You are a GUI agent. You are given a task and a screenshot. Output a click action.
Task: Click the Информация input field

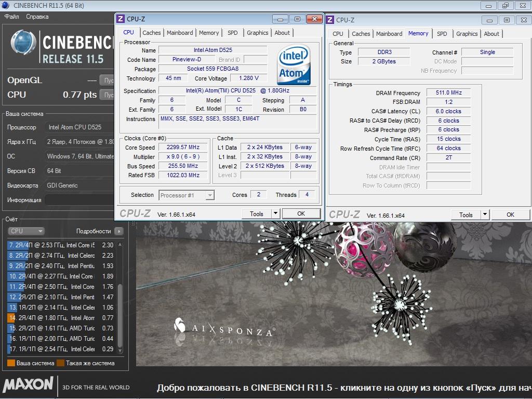point(79,200)
